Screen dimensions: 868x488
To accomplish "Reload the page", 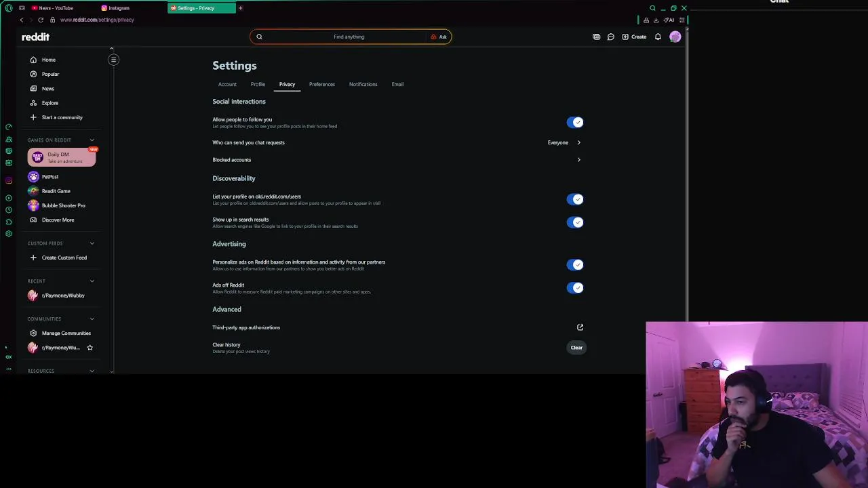I will pyautogui.click(x=41, y=20).
